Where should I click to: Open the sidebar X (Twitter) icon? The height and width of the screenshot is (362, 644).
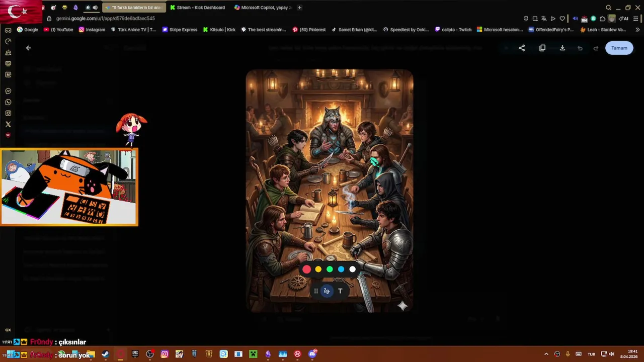8,124
